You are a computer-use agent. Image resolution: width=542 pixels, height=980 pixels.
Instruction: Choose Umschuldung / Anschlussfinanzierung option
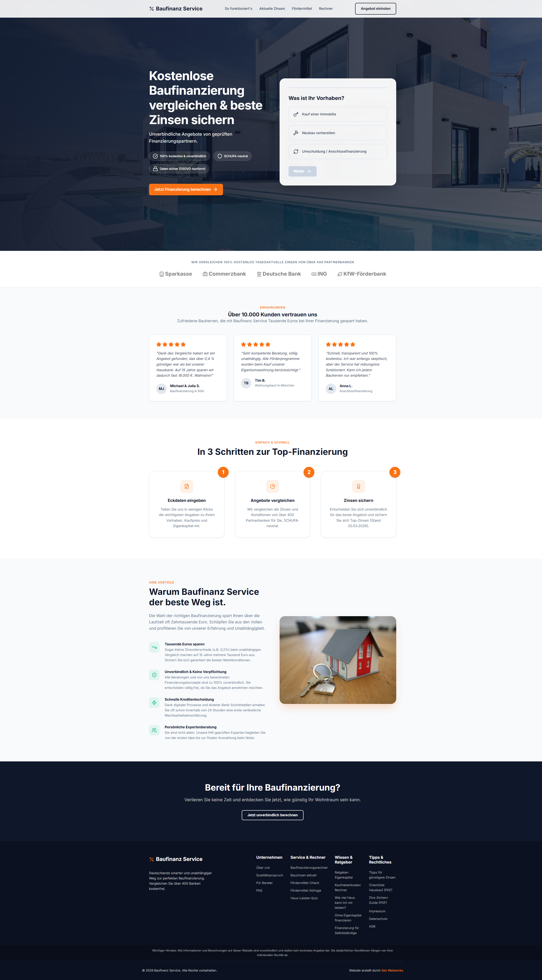tap(337, 151)
